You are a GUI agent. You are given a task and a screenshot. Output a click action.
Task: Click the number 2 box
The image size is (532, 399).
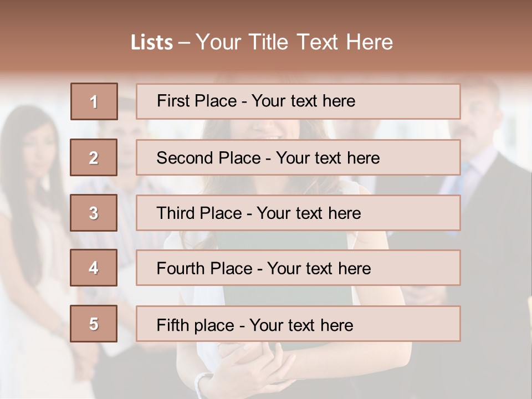(94, 157)
